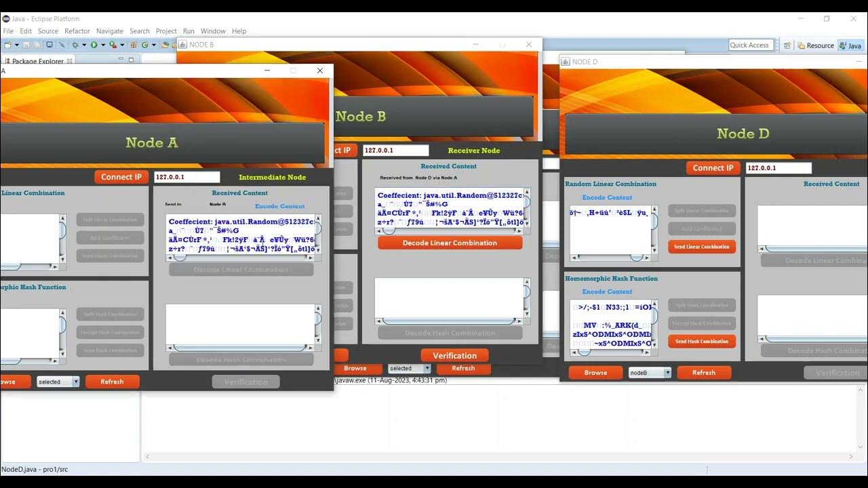Click Encrypt Hash Combination in Node D
This screenshot has width=868, height=488.
coord(702,323)
